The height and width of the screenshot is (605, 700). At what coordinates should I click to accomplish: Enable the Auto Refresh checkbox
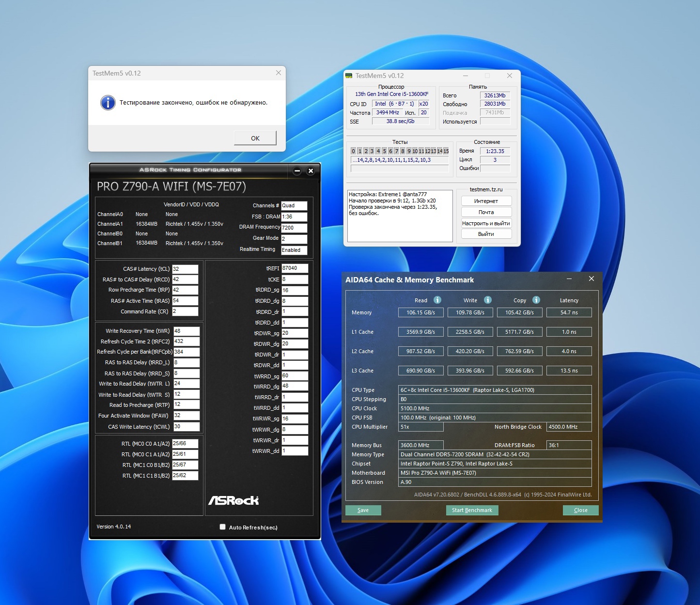[223, 527]
